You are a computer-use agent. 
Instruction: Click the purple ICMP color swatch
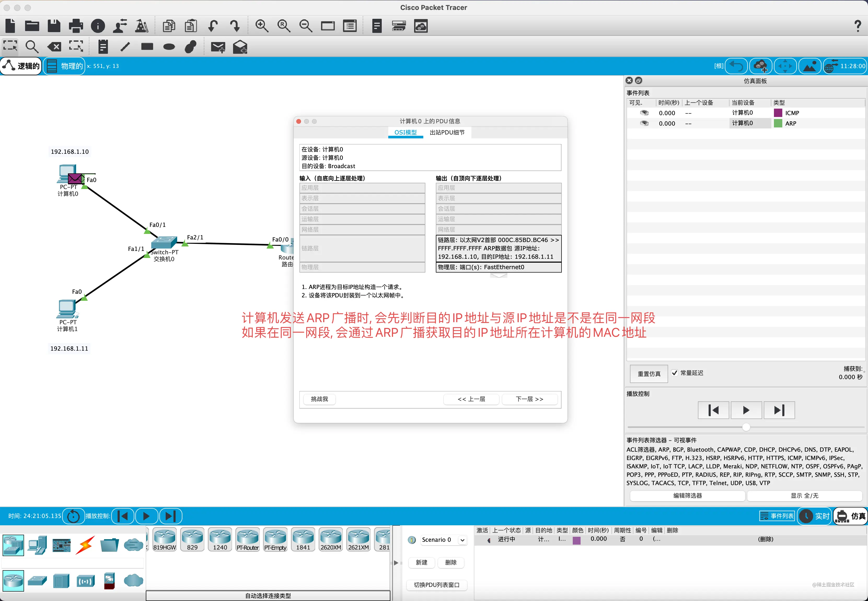coord(778,113)
